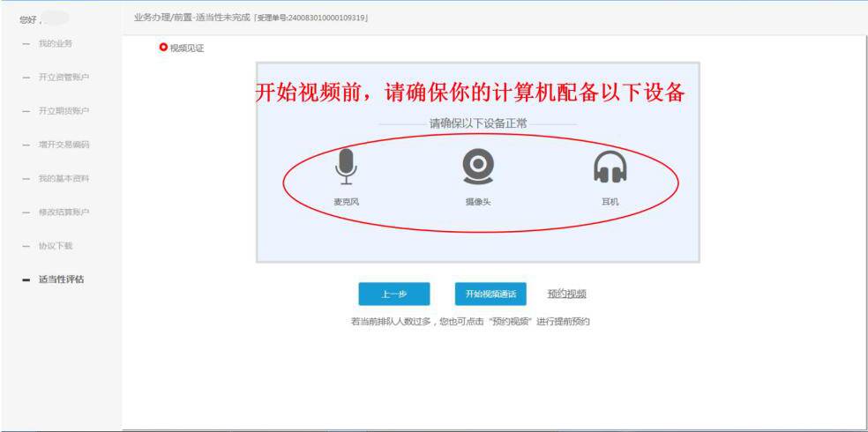Screen dimensions: 868x432
Task: Open the 增开交易编码 sidebar item
Action: pyautogui.click(x=64, y=145)
